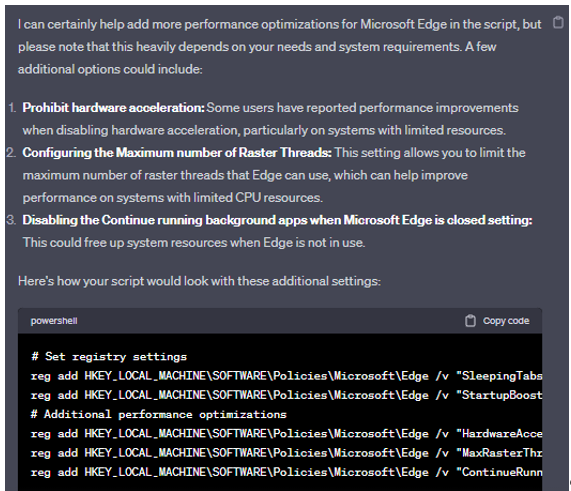Click the 'I can certainly help' opening paragraph
Viewport: 571px width, 491px height.
pyautogui.click(x=280, y=47)
